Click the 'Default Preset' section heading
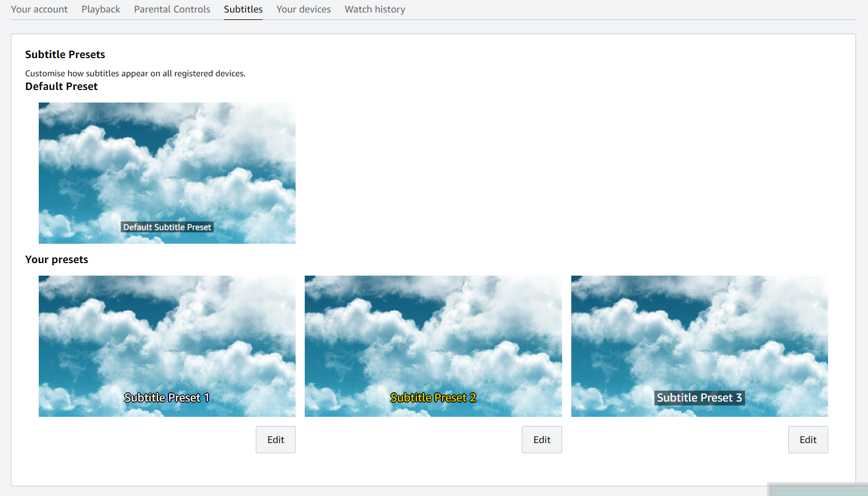The width and height of the screenshot is (868, 496). point(62,87)
